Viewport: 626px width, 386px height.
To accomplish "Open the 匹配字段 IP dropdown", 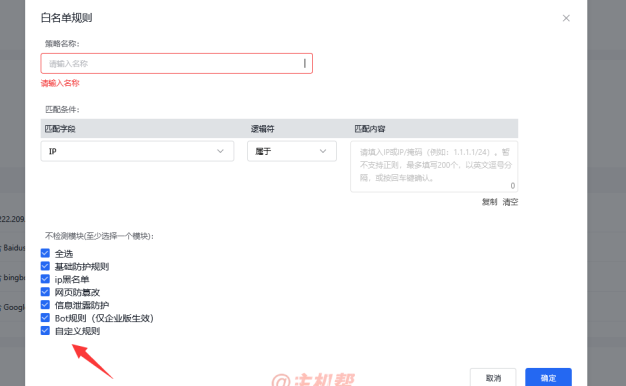I will point(137,151).
